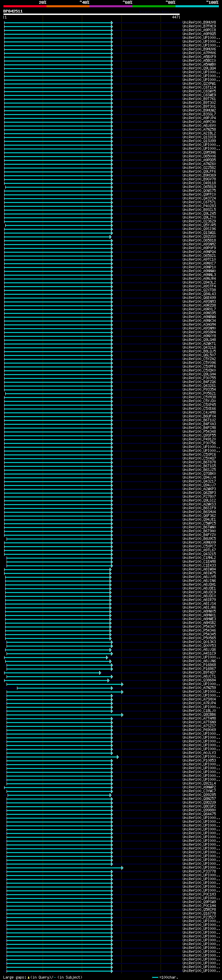Screen dimensions: 222x980
Task: Click the cyan ~100% identity legend segment
Action: (x=197, y=6)
